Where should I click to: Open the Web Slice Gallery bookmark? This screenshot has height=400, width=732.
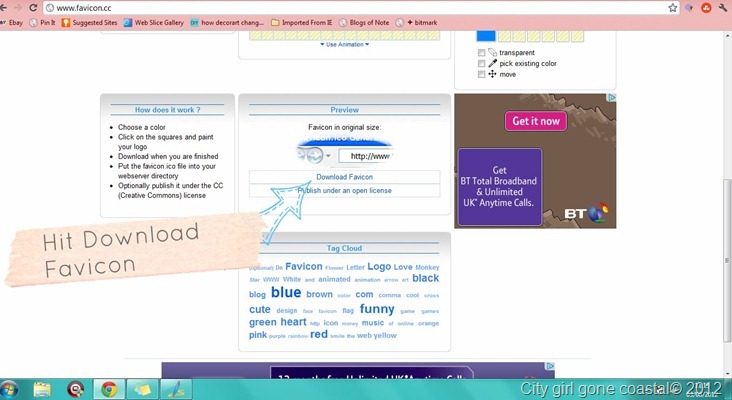(154, 22)
